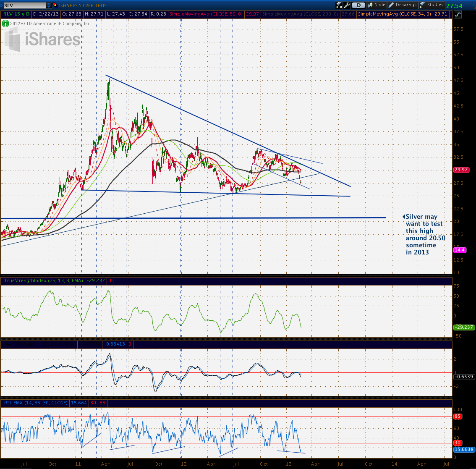
Task: Select the RSI_EMA (14, 85, 30, CLOSE) label
Action: click(x=36, y=403)
